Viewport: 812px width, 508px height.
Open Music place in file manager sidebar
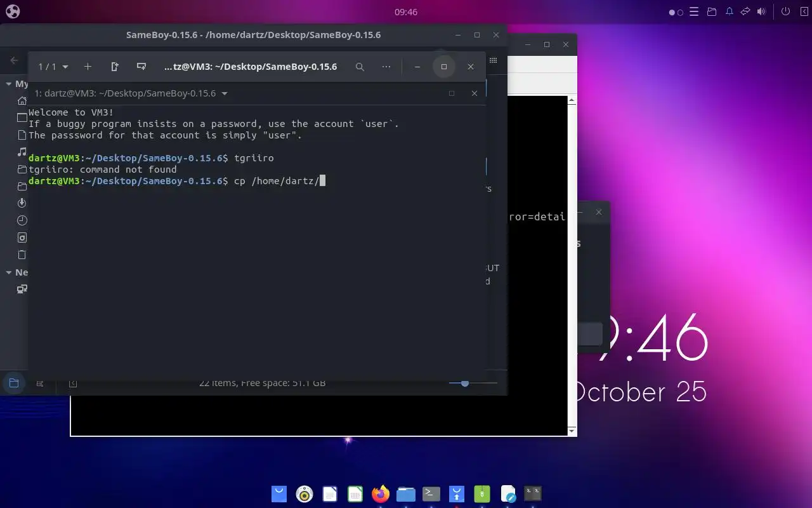(22, 152)
